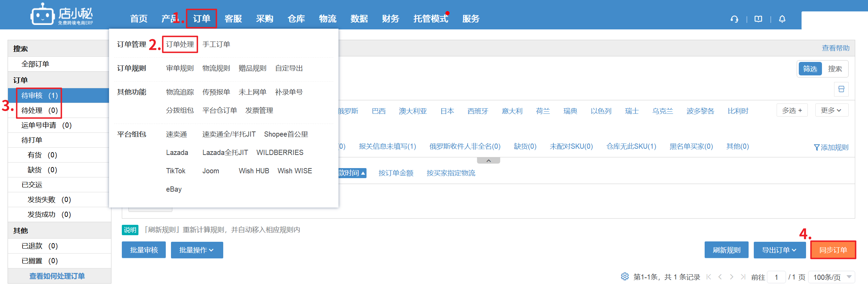Screen dimensions: 868x285
Task: Click the notification bell icon
Action: tap(782, 19)
